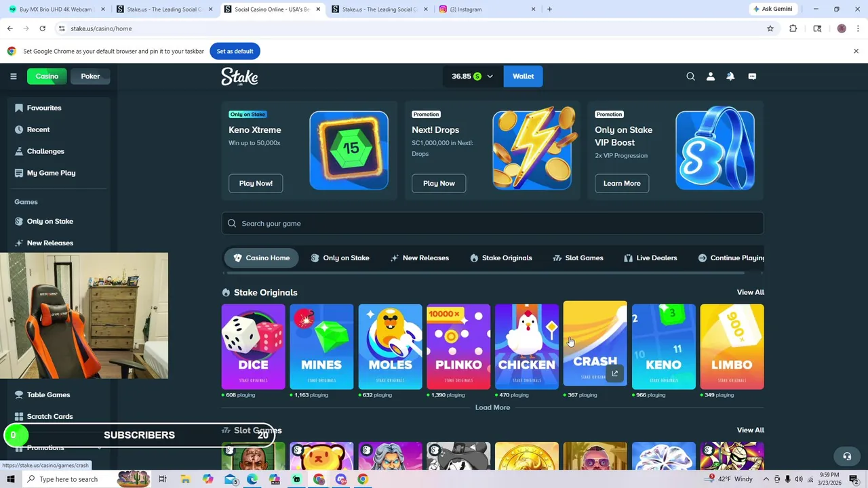Open the chat bubble icon
This screenshot has height=488, width=868.
tap(752, 77)
